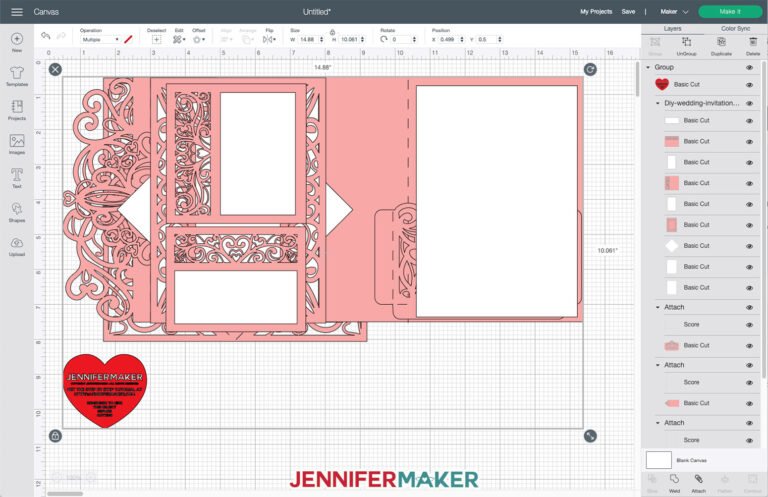Hide the second Attach group

click(x=749, y=365)
